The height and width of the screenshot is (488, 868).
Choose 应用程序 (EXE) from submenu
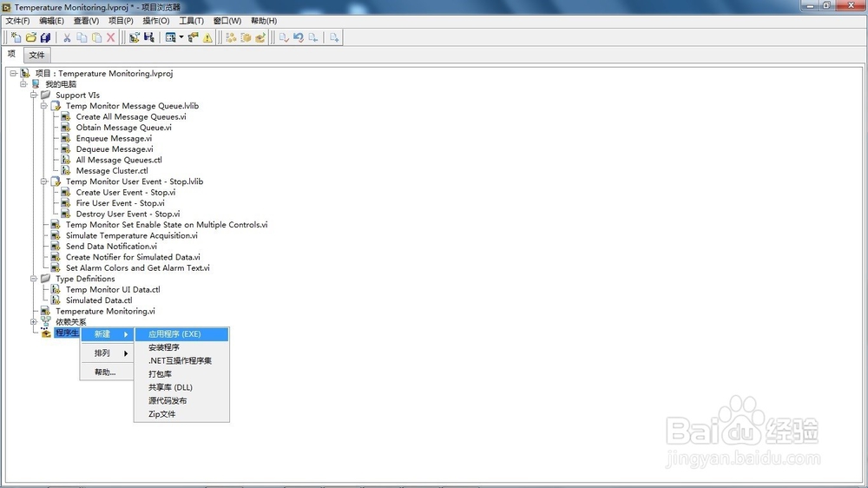pos(181,334)
